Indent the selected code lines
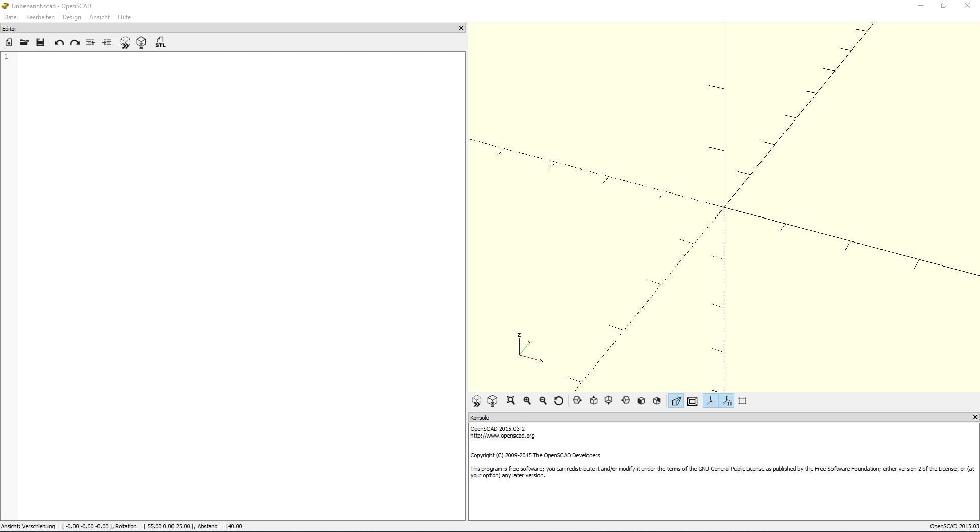This screenshot has height=532, width=980. tap(107, 42)
